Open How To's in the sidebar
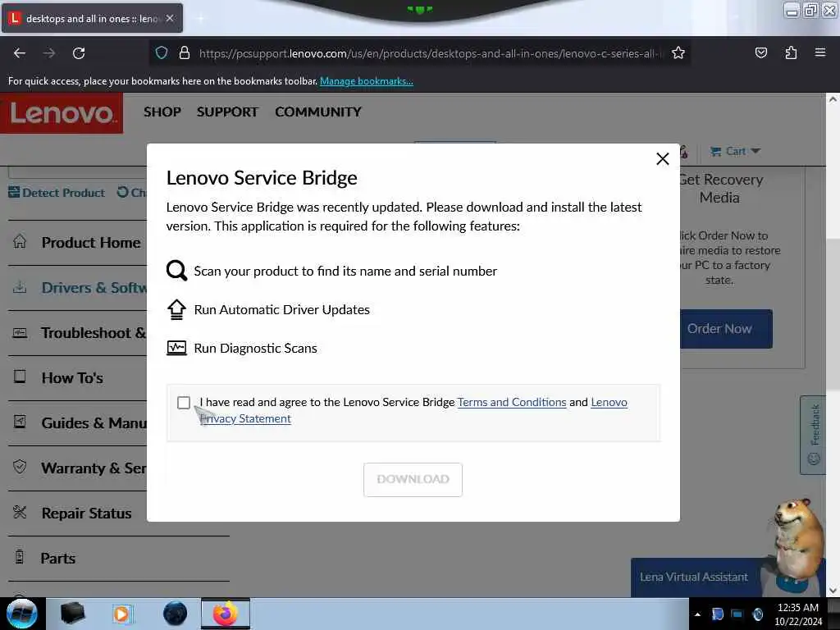 click(x=72, y=377)
